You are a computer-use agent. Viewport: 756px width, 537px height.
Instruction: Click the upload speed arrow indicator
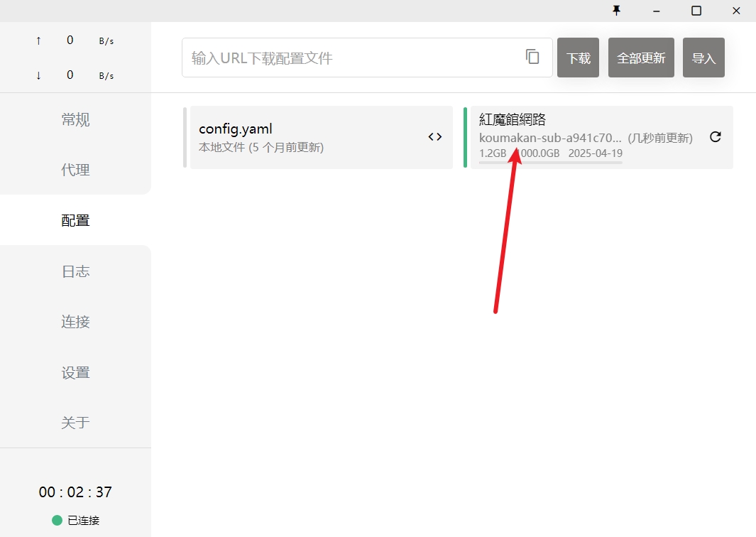38,40
